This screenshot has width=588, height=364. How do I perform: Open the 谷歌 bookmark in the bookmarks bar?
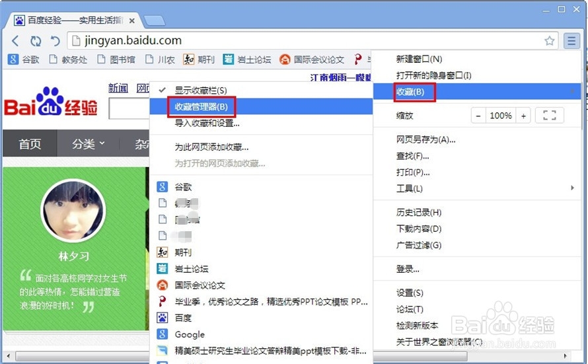(24, 59)
